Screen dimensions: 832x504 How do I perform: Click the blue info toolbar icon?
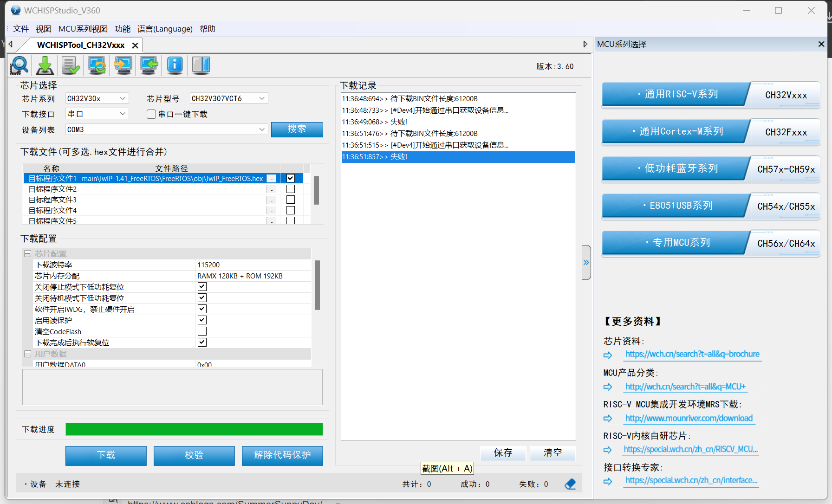tap(175, 65)
